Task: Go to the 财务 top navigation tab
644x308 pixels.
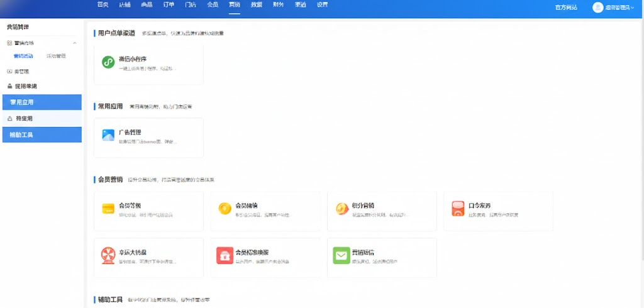Action: (278, 5)
